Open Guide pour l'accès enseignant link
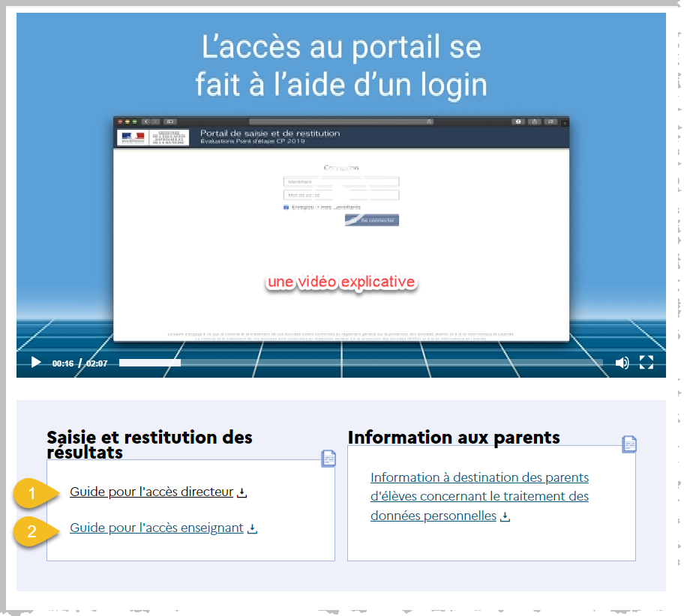This screenshot has width=684, height=616. (156, 528)
